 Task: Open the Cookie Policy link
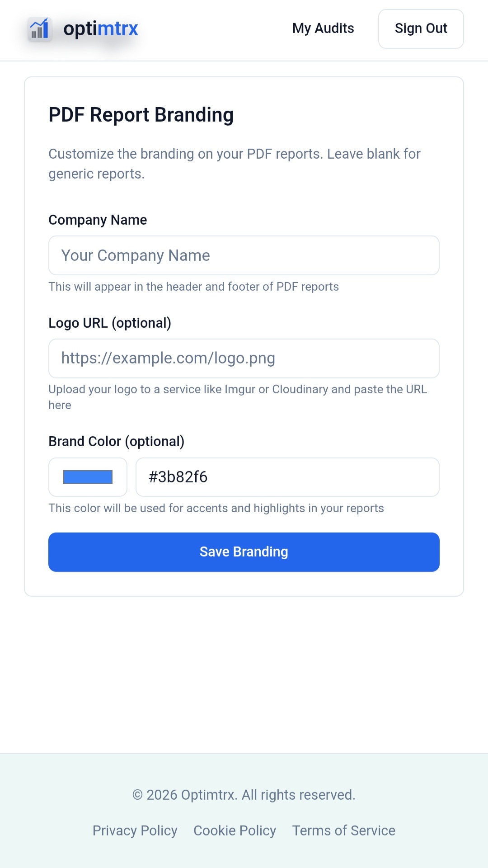pyautogui.click(x=235, y=830)
